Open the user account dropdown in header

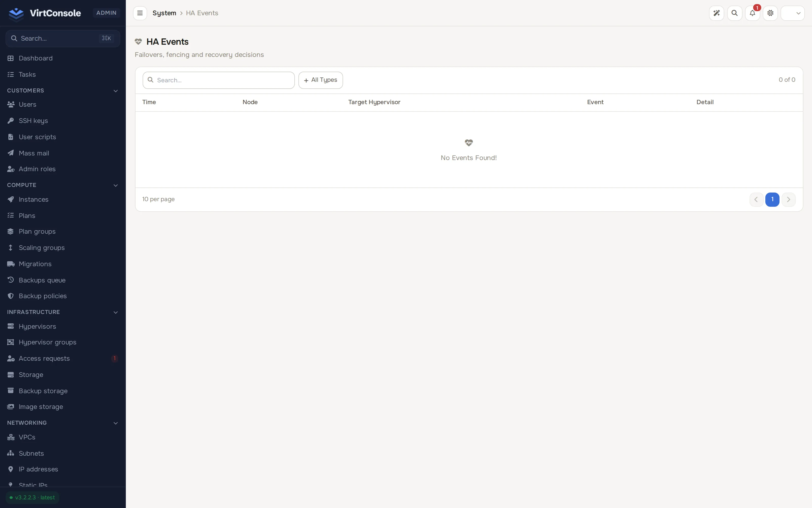click(x=792, y=13)
